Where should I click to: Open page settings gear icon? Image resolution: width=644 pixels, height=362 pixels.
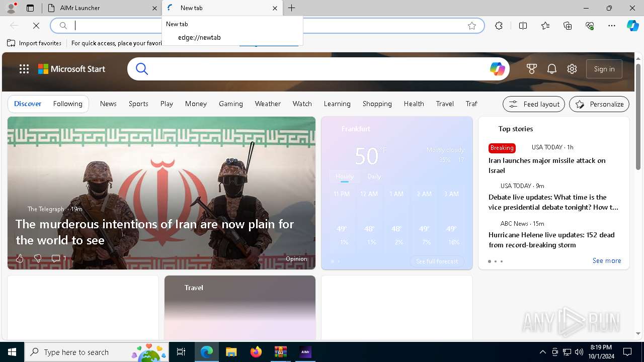[x=572, y=69]
